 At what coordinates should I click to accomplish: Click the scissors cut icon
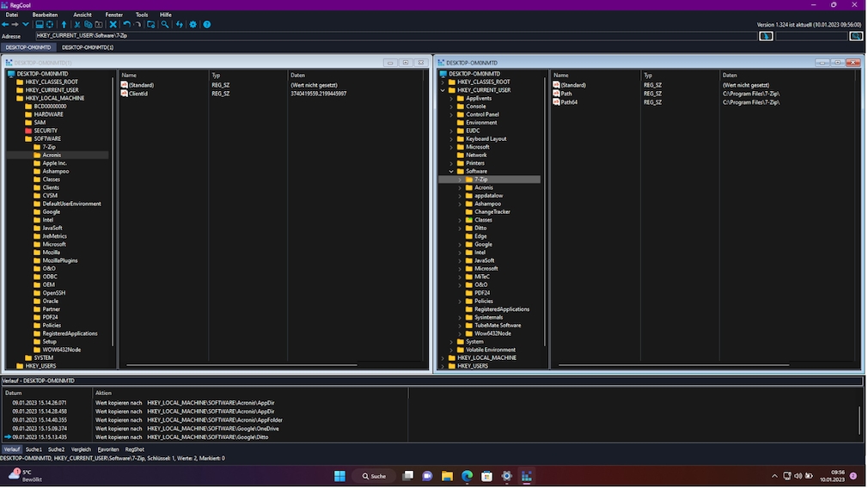76,25
